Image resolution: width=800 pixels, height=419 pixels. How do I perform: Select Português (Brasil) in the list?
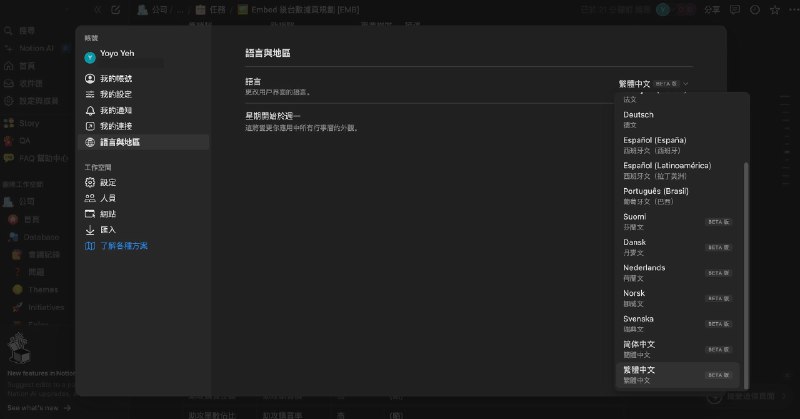point(678,196)
